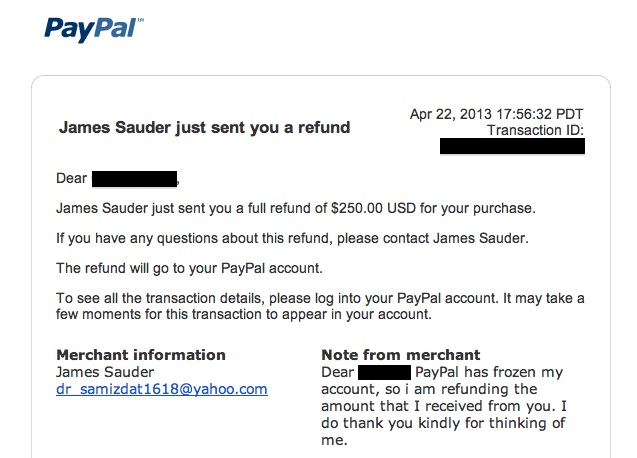Click the refund email heading text
The image size is (637, 458).
click(x=204, y=128)
